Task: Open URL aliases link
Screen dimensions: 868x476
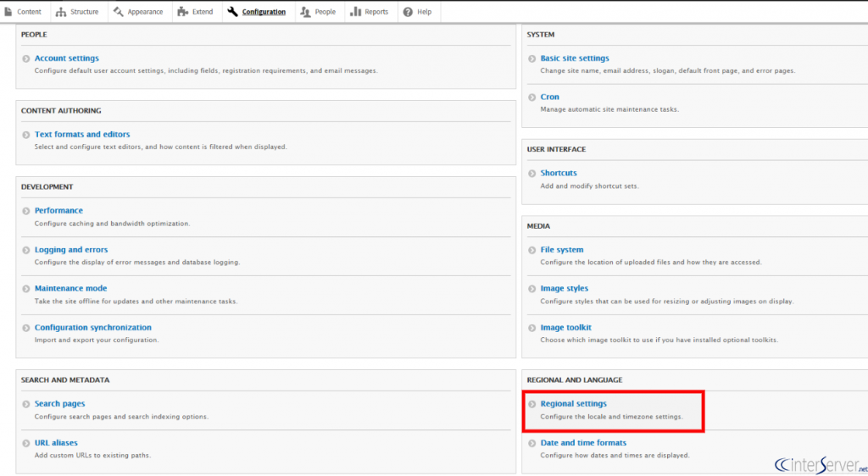Action: click(x=56, y=443)
